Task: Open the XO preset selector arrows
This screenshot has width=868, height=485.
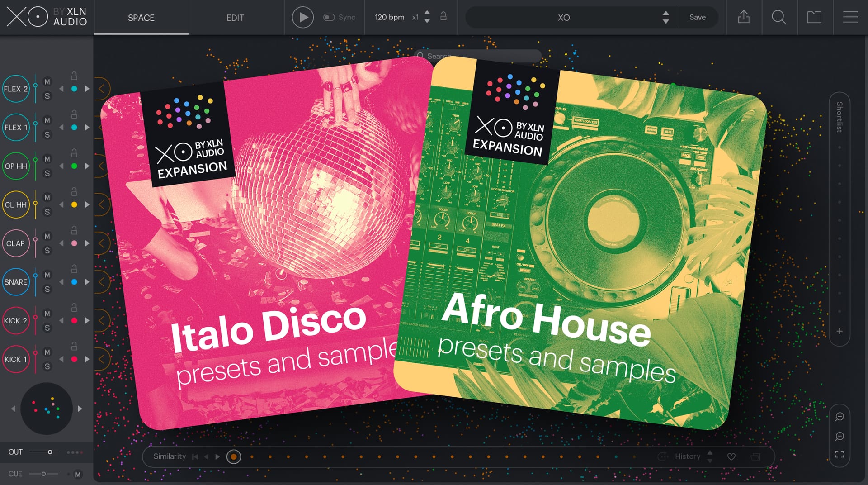Action: (665, 17)
